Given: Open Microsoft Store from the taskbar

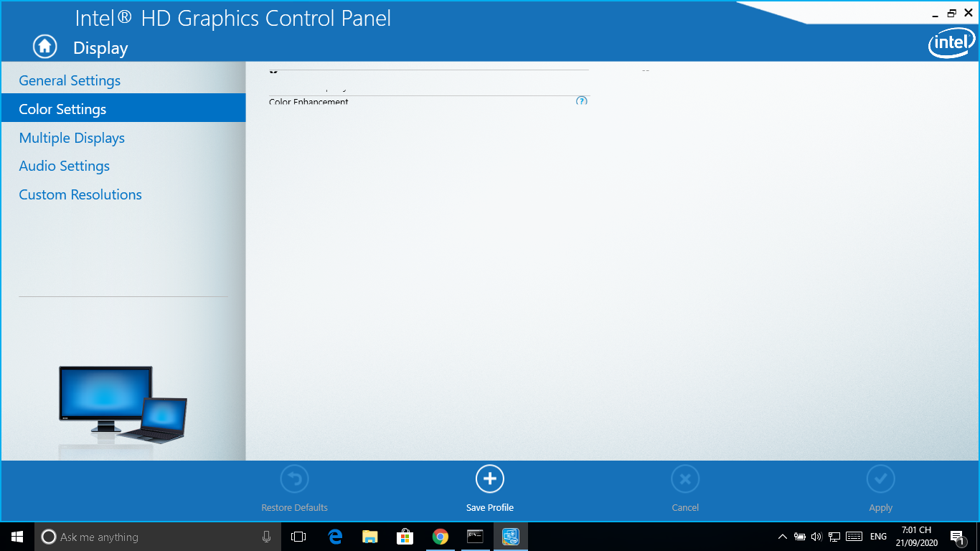Looking at the screenshot, I should coord(405,537).
